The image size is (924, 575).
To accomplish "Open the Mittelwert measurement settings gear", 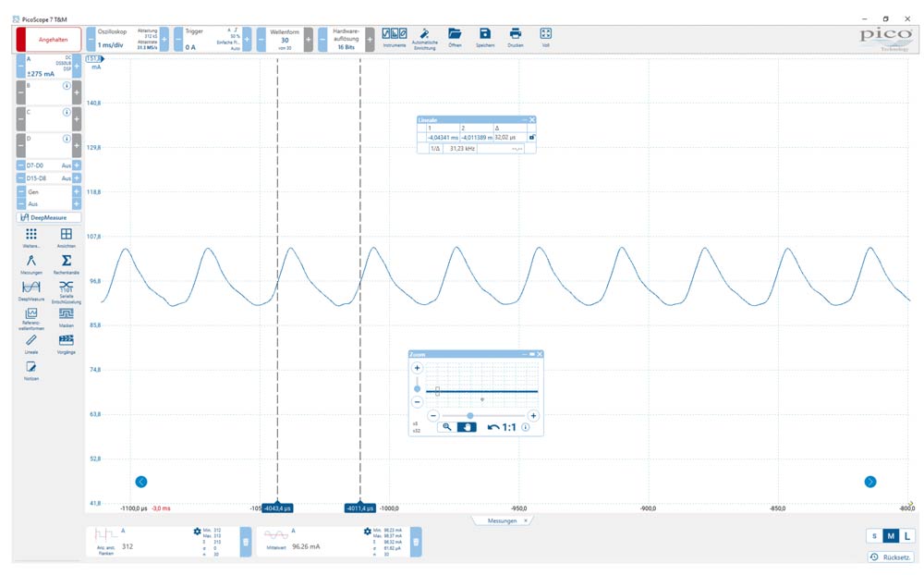I will (x=367, y=532).
